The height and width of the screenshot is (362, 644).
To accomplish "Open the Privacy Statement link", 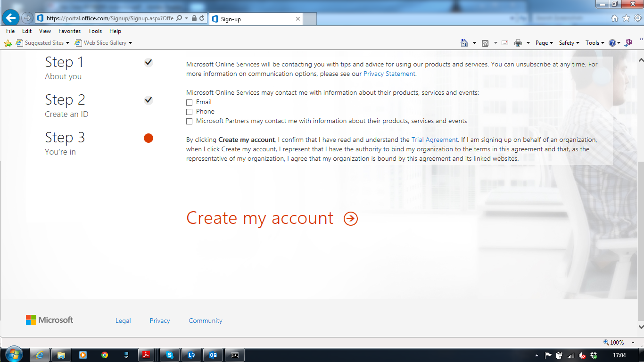I will coord(389,74).
